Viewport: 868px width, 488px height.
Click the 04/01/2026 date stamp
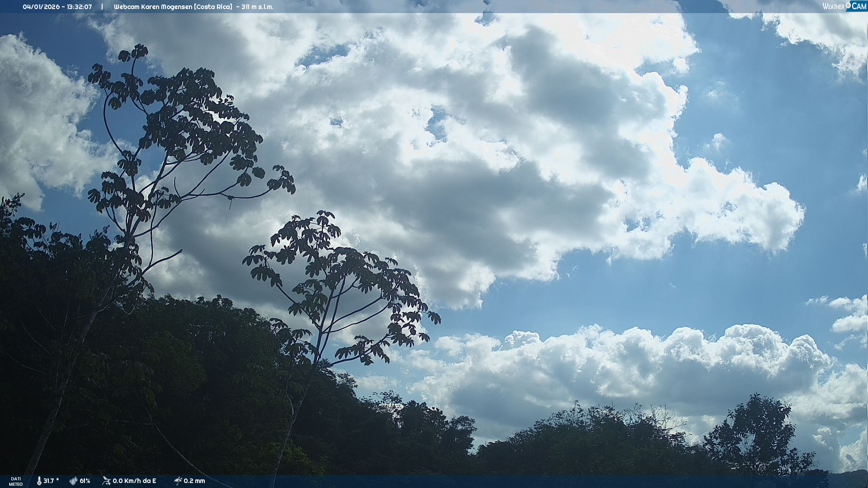(41, 7)
